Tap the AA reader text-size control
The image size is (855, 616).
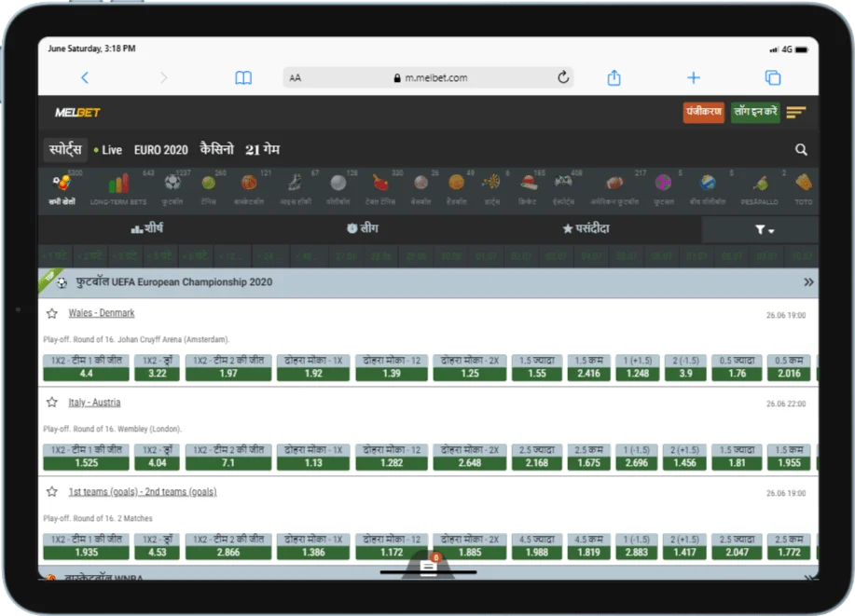(295, 78)
